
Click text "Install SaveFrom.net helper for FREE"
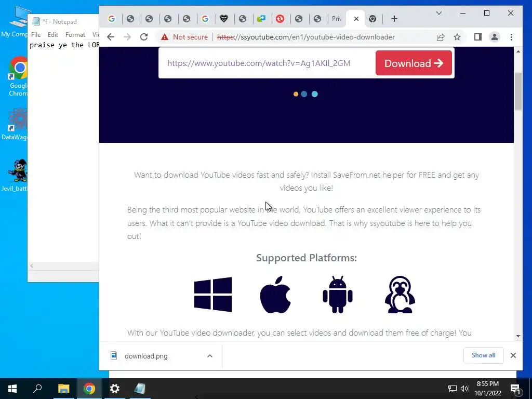tap(373, 175)
